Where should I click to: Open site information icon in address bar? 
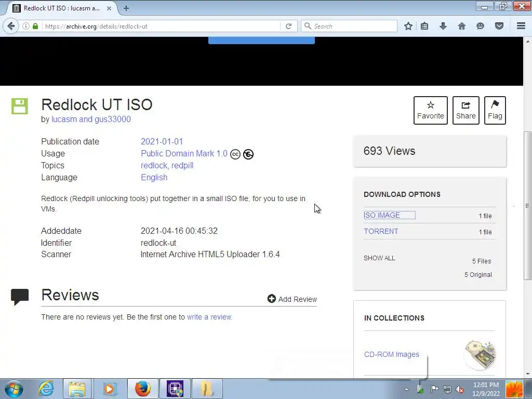26,26
